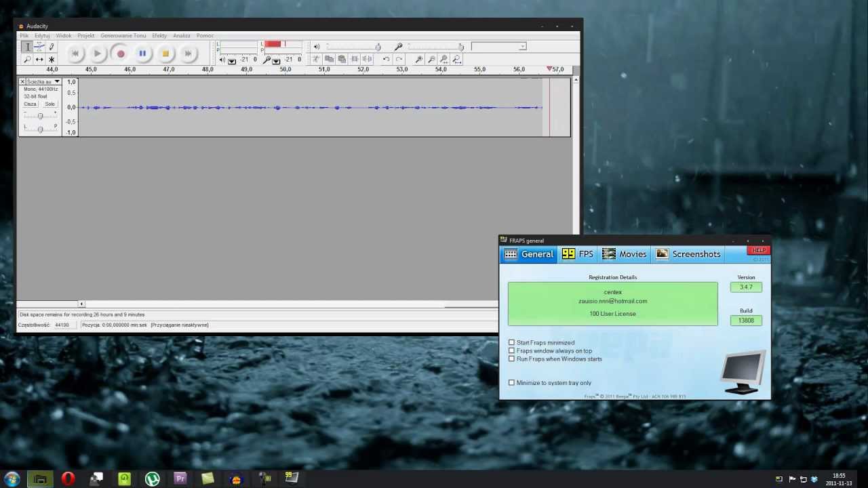Skip to end of the track

pyautogui.click(x=188, y=54)
